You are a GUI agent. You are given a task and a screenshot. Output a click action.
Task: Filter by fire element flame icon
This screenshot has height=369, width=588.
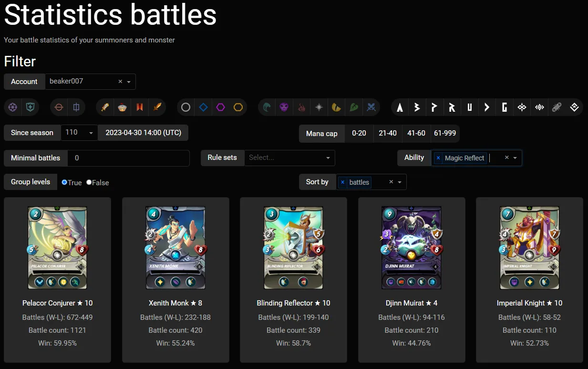point(301,107)
